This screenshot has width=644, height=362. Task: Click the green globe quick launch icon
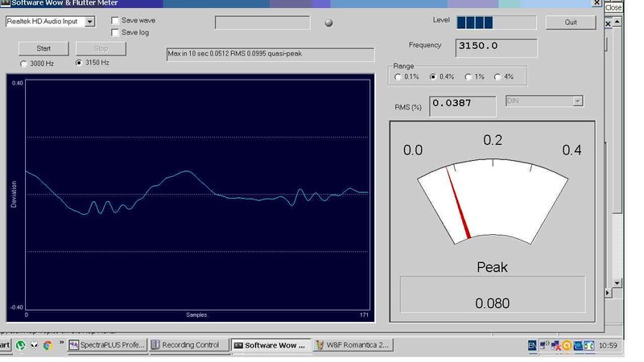(21, 345)
